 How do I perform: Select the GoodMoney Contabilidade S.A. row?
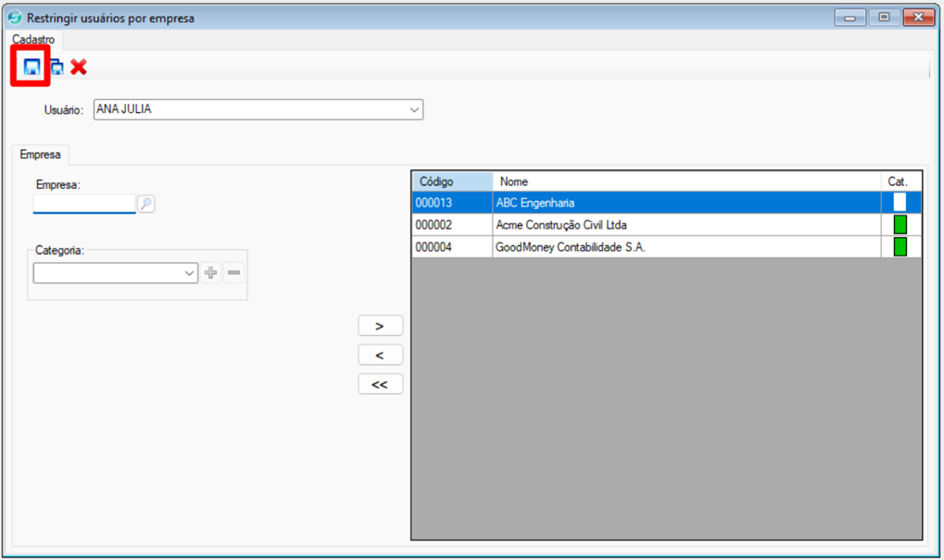(x=666, y=247)
